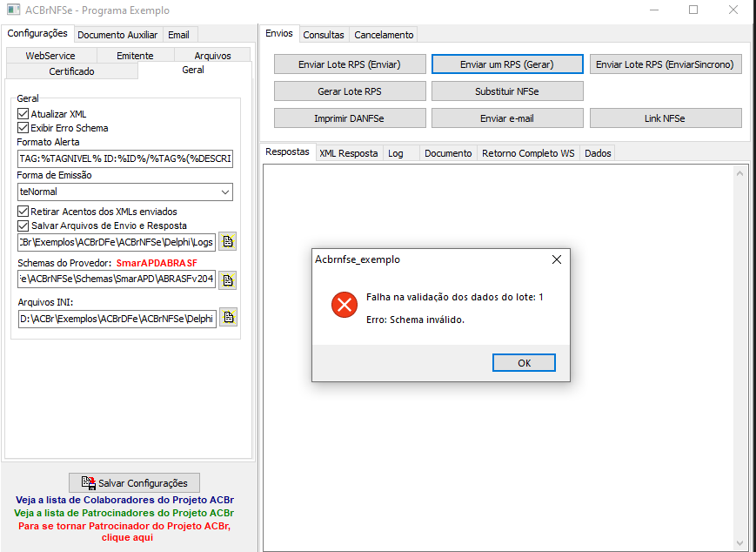Select the Arquivos sub-tab
This screenshot has height=552, width=756.
[212, 56]
